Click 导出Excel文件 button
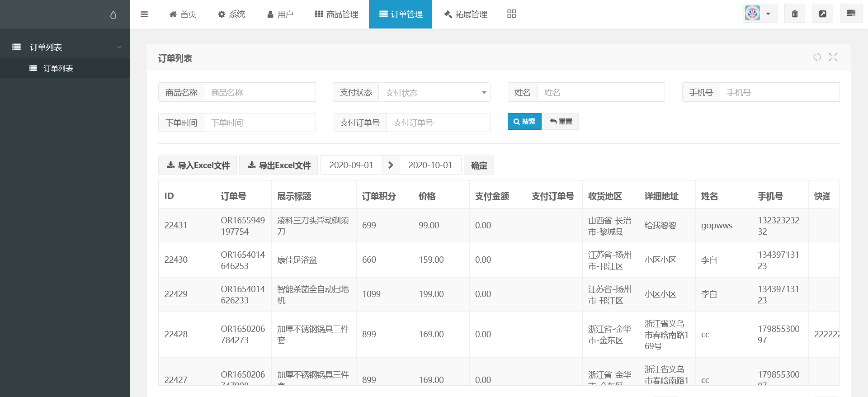This screenshot has height=397, width=868. (278, 165)
